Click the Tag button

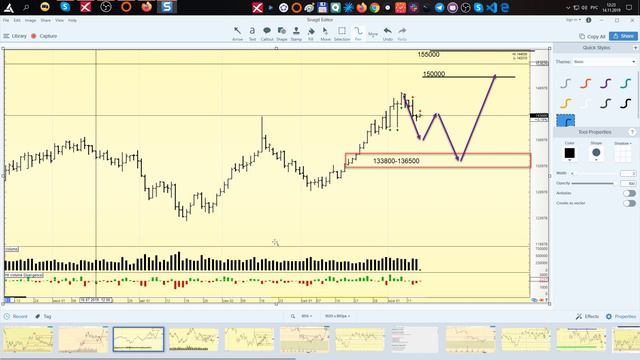pyautogui.click(x=43, y=316)
